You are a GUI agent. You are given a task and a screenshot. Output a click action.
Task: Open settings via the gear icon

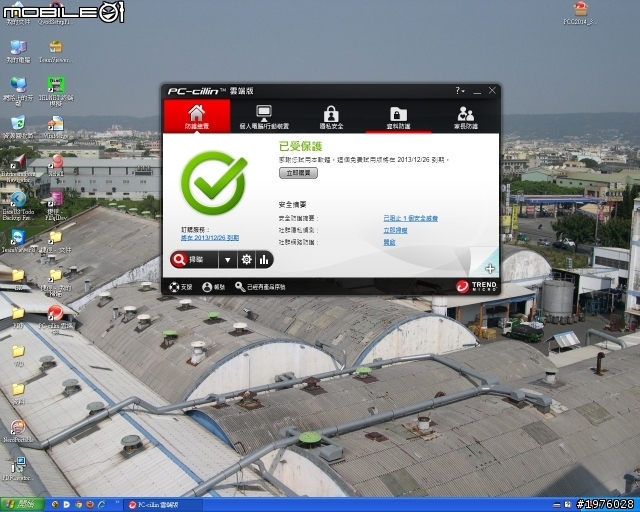click(x=247, y=260)
